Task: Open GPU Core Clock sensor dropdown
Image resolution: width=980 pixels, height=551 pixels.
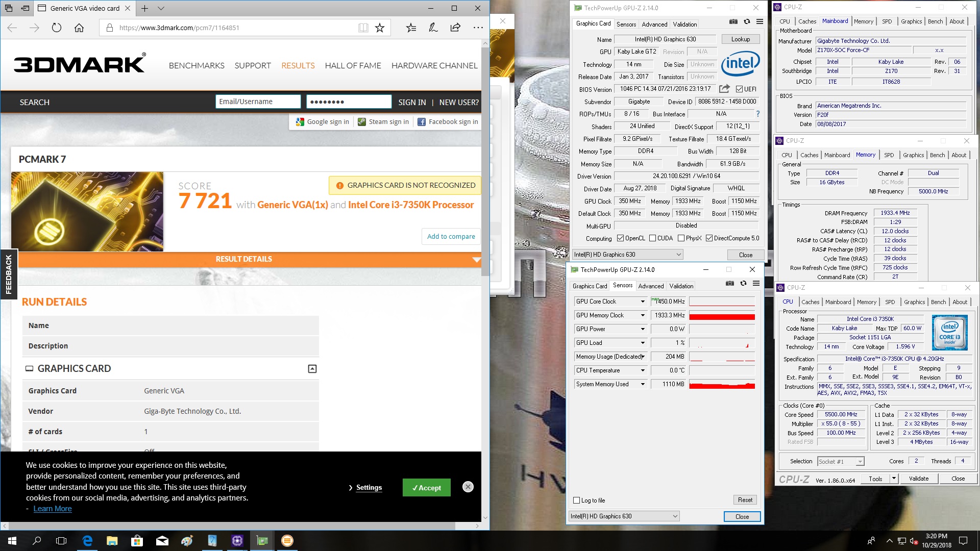Action: [643, 302]
